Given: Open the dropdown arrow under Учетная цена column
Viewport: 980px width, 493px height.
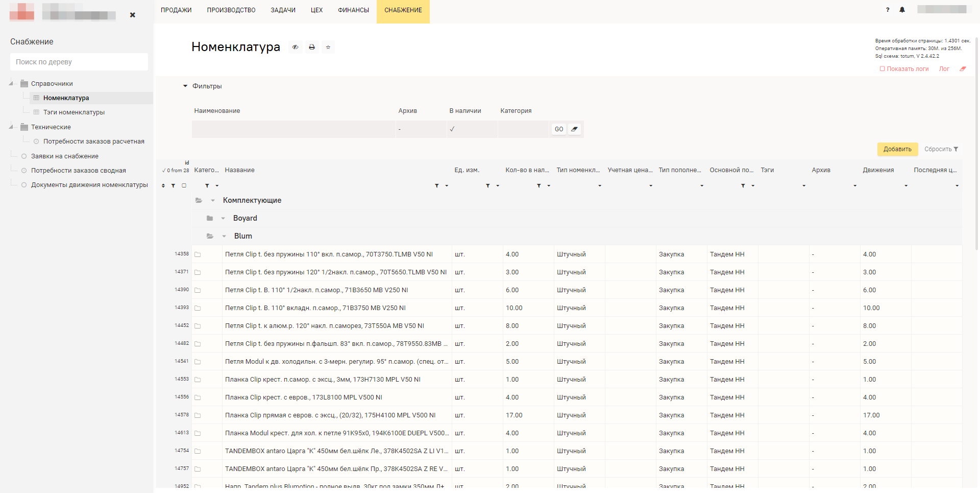Looking at the screenshot, I should coord(651,186).
